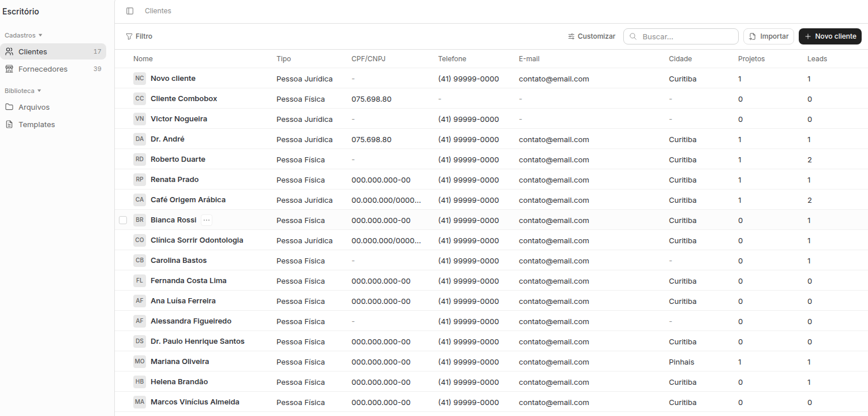
Task: Click the Filtro funnel icon
Action: click(x=129, y=36)
